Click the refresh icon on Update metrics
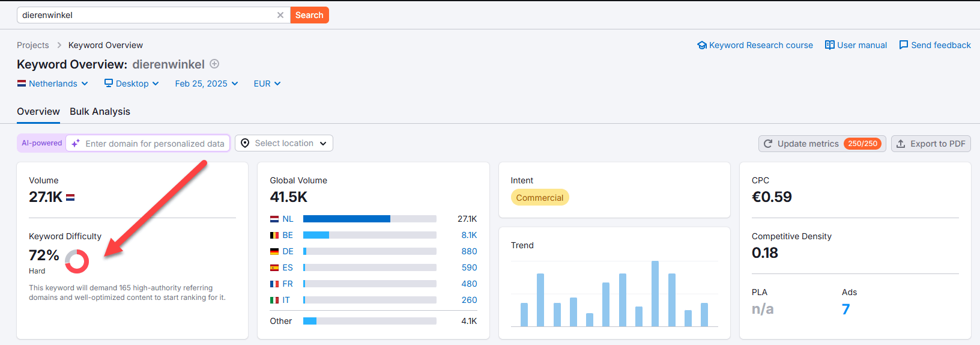Image resolution: width=980 pixels, height=345 pixels. pos(768,144)
